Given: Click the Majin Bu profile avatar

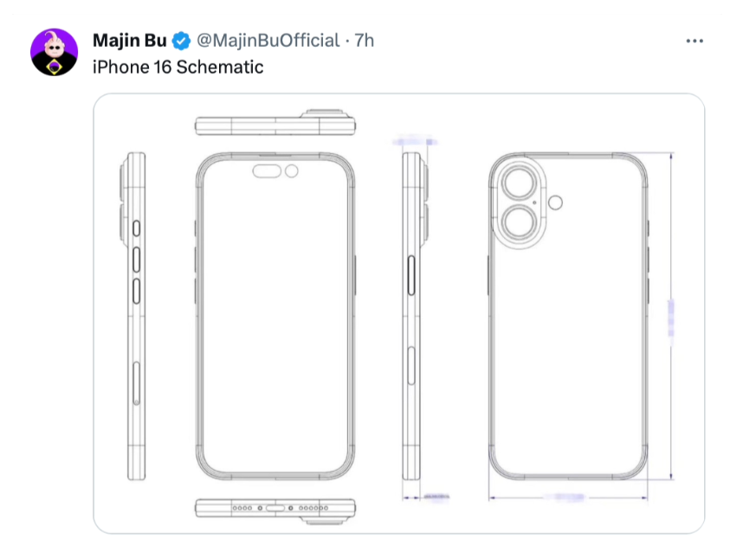Looking at the screenshot, I should (x=55, y=52).
